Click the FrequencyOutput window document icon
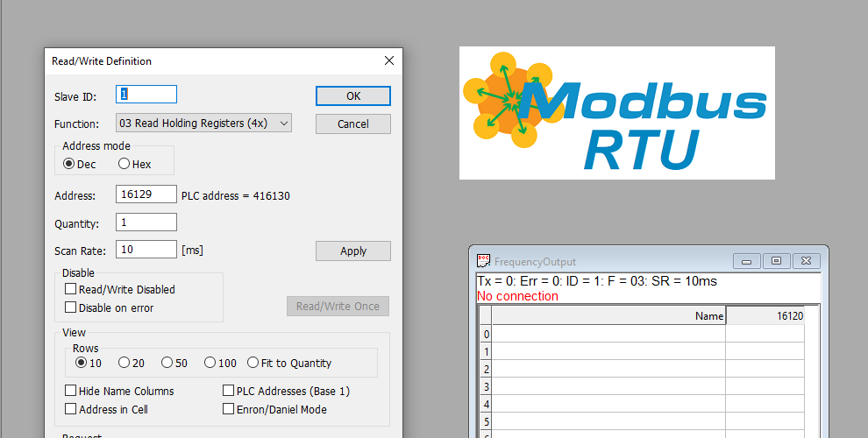 pos(483,260)
